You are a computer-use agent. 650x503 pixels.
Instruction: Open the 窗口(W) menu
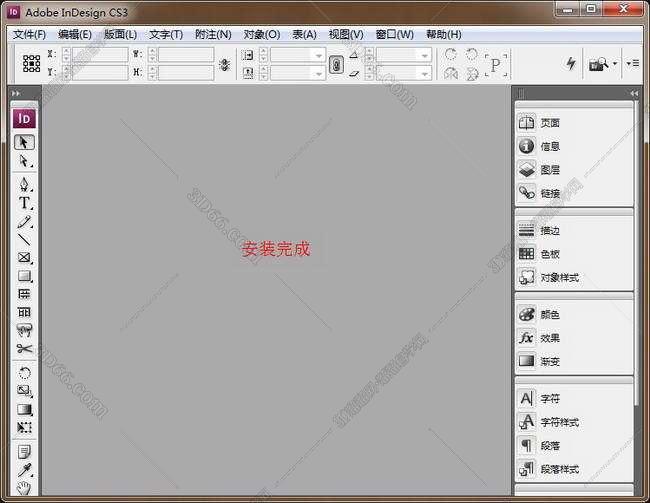tap(395, 34)
